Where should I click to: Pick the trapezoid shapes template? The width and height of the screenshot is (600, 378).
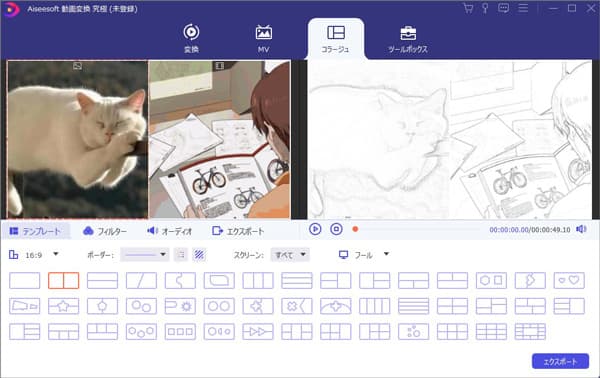tap(24, 306)
